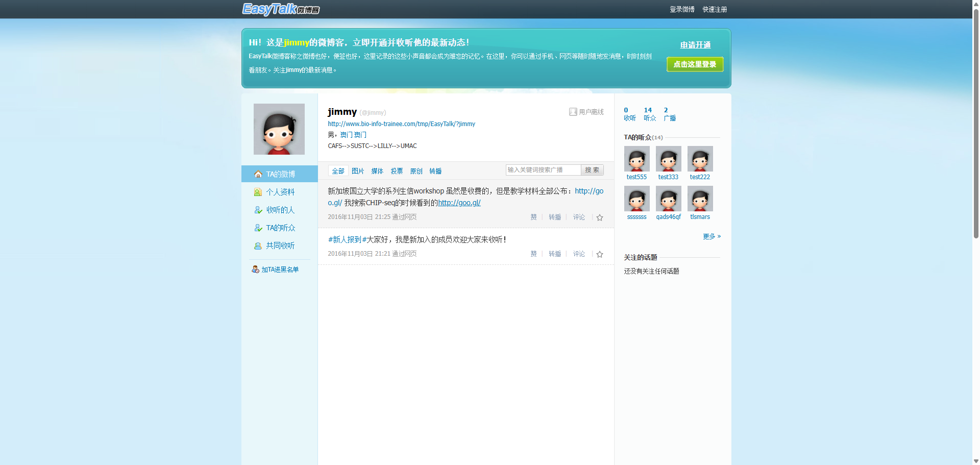Click the 个人资料 profile icon
This screenshot has width=980, height=465.
coord(258,192)
